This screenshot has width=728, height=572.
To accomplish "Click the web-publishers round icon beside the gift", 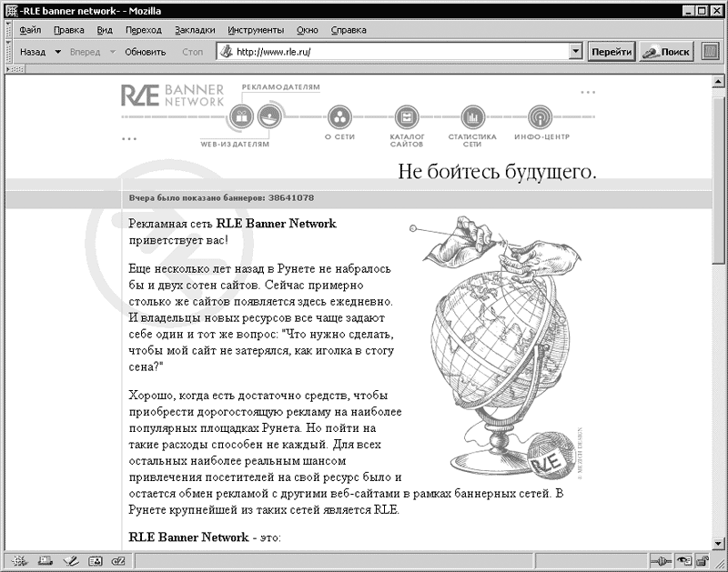I will pos(269,116).
